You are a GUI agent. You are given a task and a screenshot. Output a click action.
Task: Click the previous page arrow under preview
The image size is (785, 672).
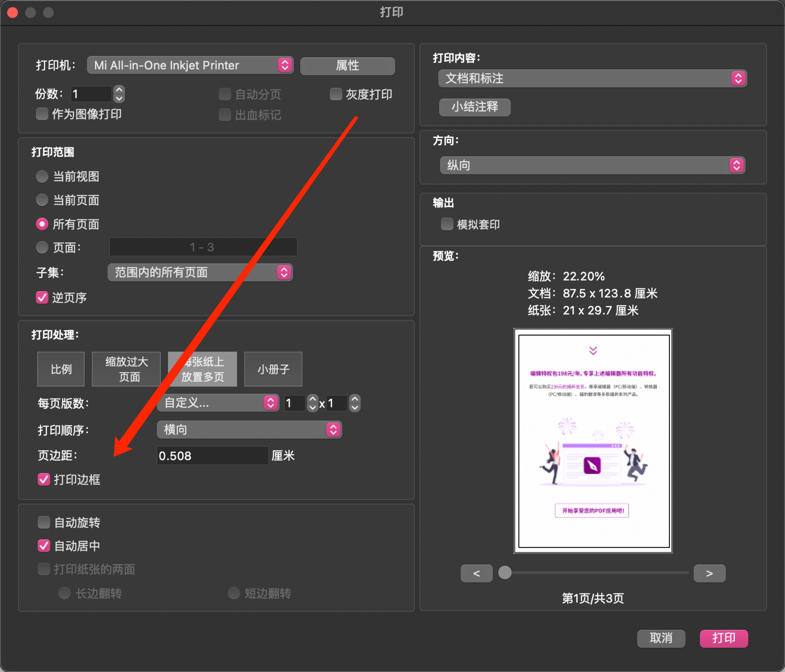tap(476, 573)
